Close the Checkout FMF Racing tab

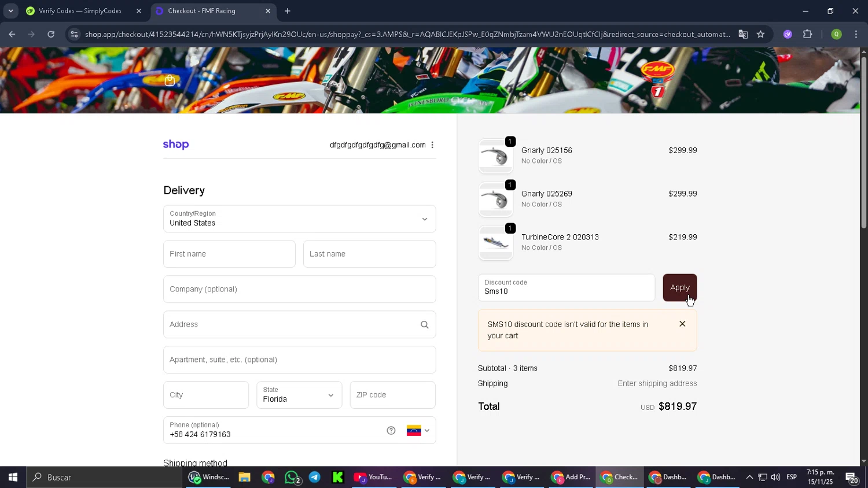click(x=268, y=11)
